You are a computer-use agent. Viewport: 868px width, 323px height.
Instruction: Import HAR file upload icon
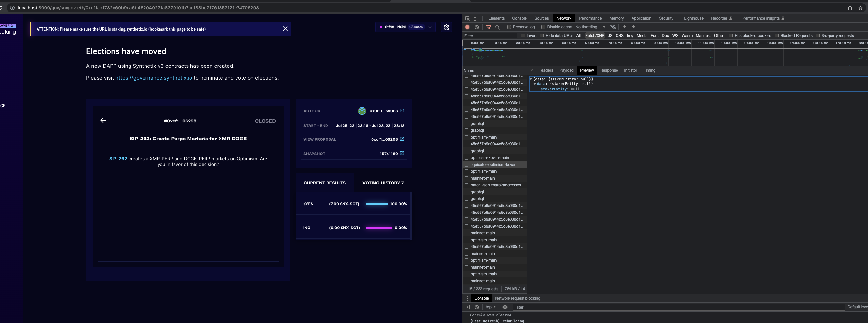624,27
